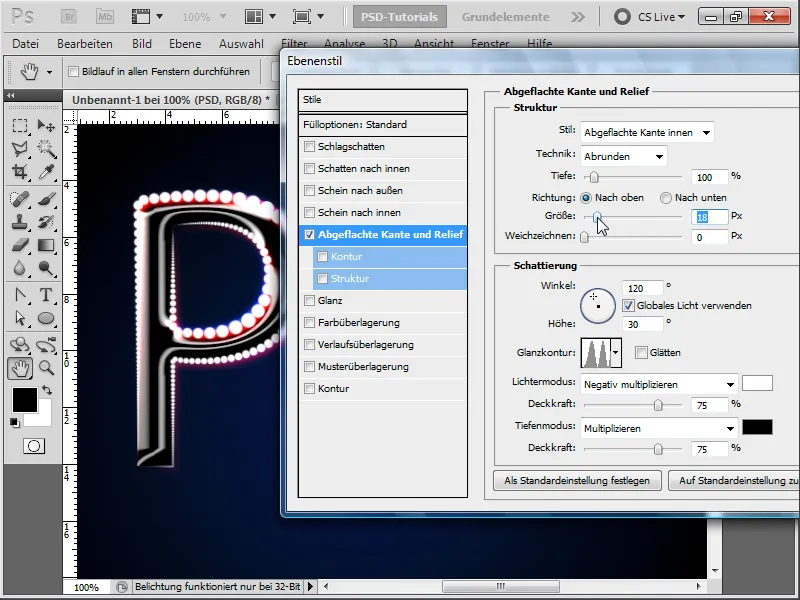
Task: Select the Nach unten radio button
Action: pos(666,198)
